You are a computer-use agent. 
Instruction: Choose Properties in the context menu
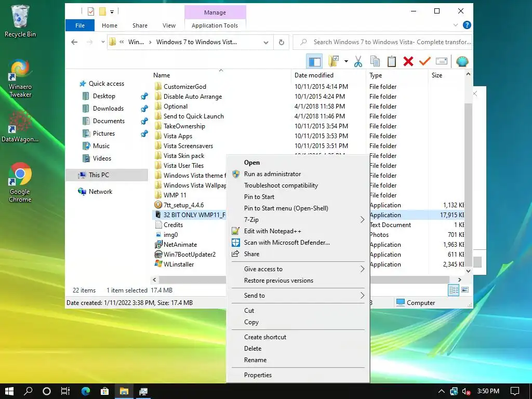coord(298,375)
